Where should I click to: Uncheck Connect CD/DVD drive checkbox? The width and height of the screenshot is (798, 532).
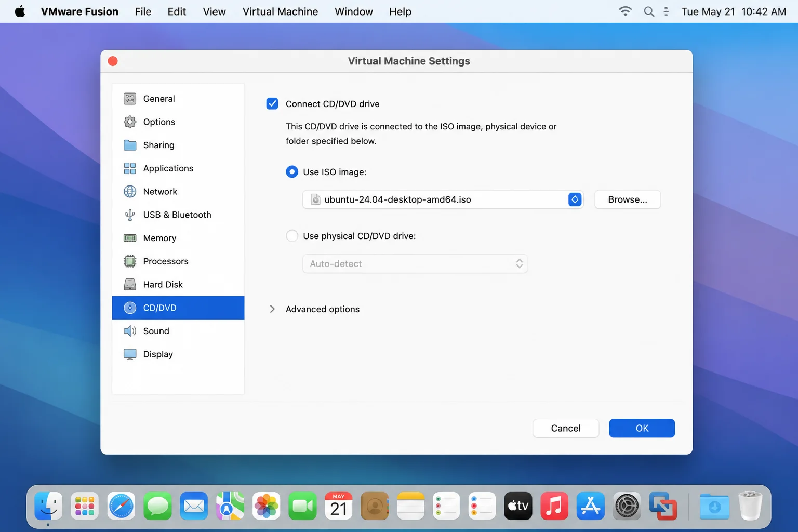click(x=272, y=104)
